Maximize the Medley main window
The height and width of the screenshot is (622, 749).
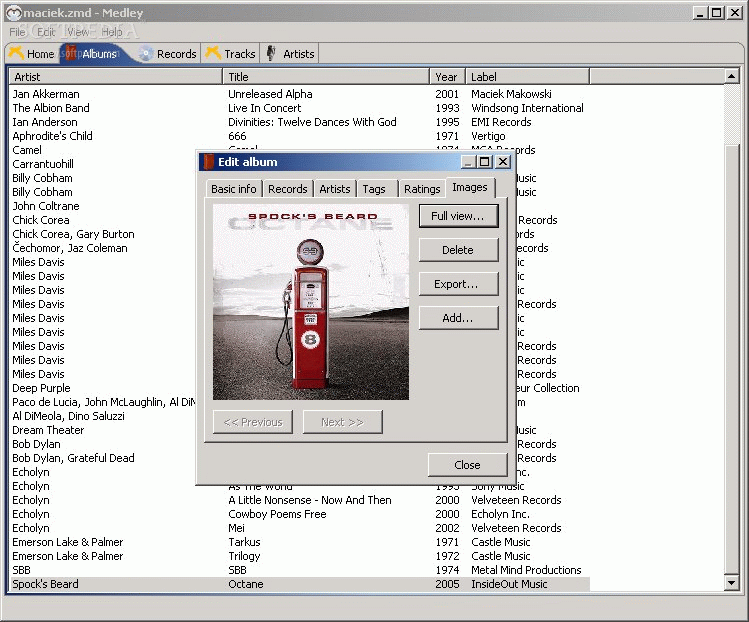click(717, 13)
